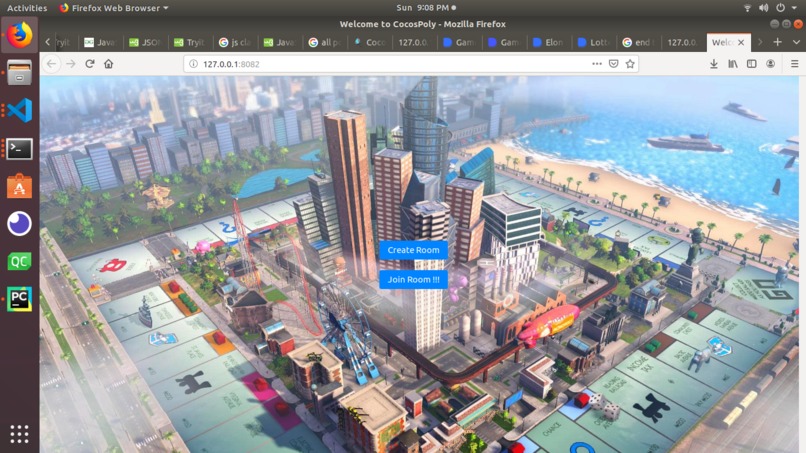Open the purple circle app in the dock
This screenshot has width=806, height=453.
tap(20, 224)
